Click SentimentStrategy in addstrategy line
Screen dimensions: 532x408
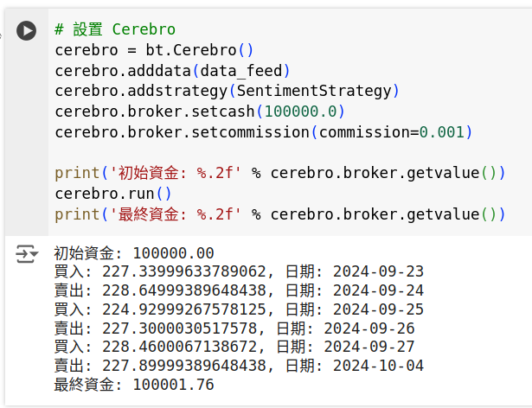pos(314,91)
